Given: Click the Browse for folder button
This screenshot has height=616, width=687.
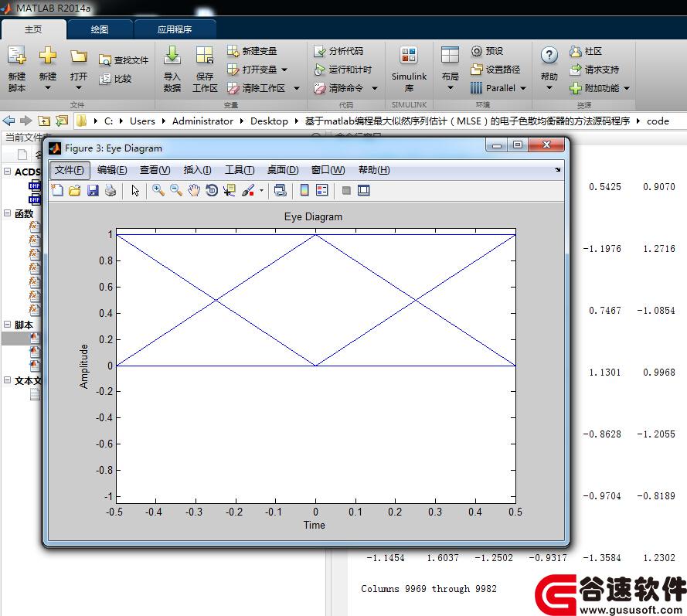Looking at the screenshot, I should (62, 121).
